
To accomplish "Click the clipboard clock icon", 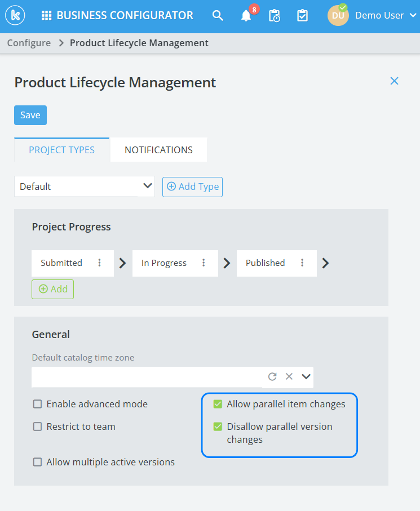I will [275, 16].
